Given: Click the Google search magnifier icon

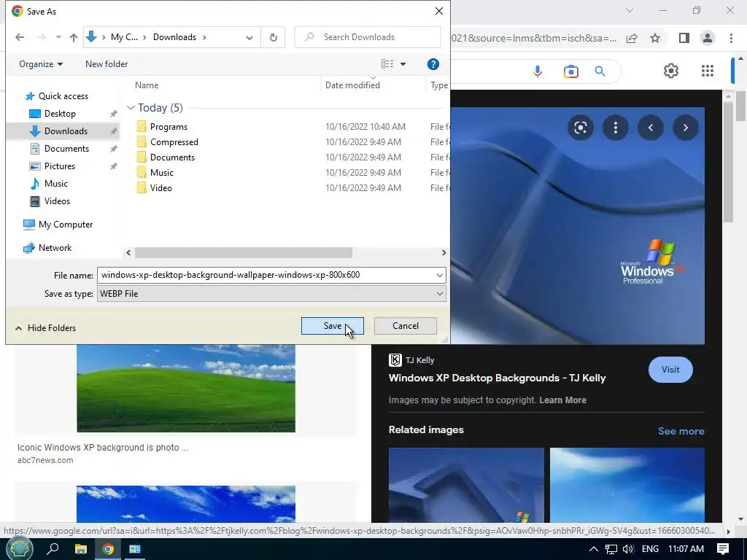Looking at the screenshot, I should [600, 71].
